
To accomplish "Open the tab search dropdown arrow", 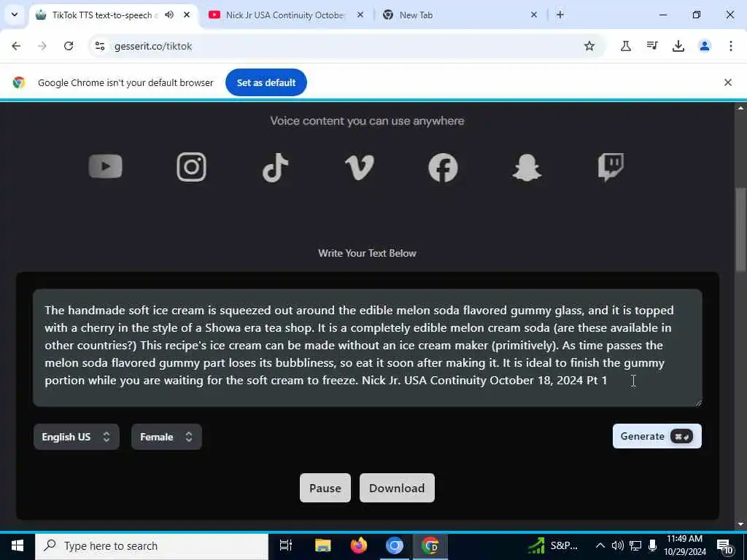I will pos(15,15).
